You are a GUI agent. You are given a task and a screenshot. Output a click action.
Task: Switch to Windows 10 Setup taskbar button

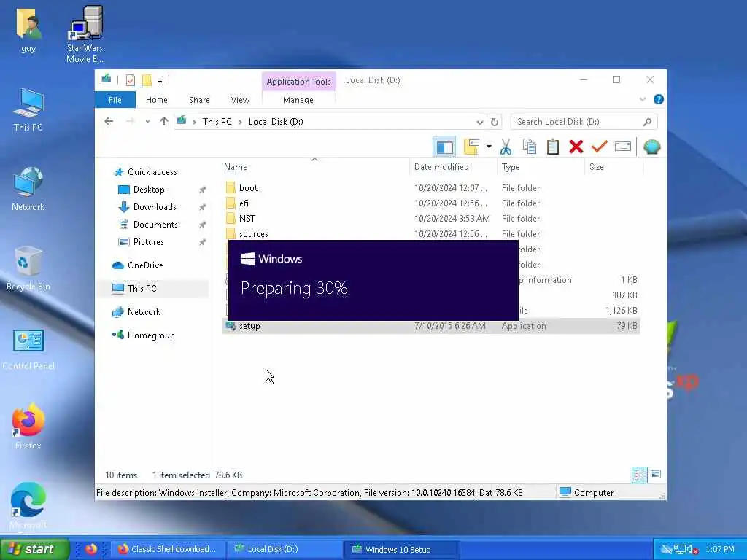coord(401,550)
